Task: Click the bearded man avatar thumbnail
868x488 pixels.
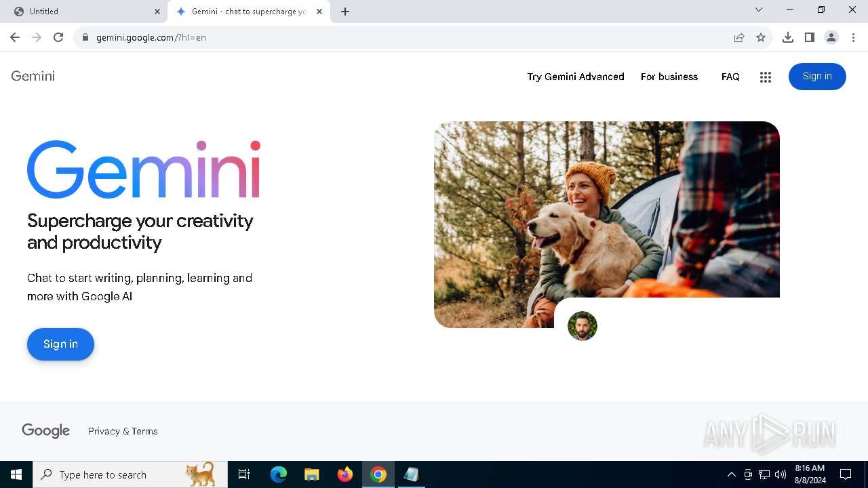Action: [x=583, y=326]
